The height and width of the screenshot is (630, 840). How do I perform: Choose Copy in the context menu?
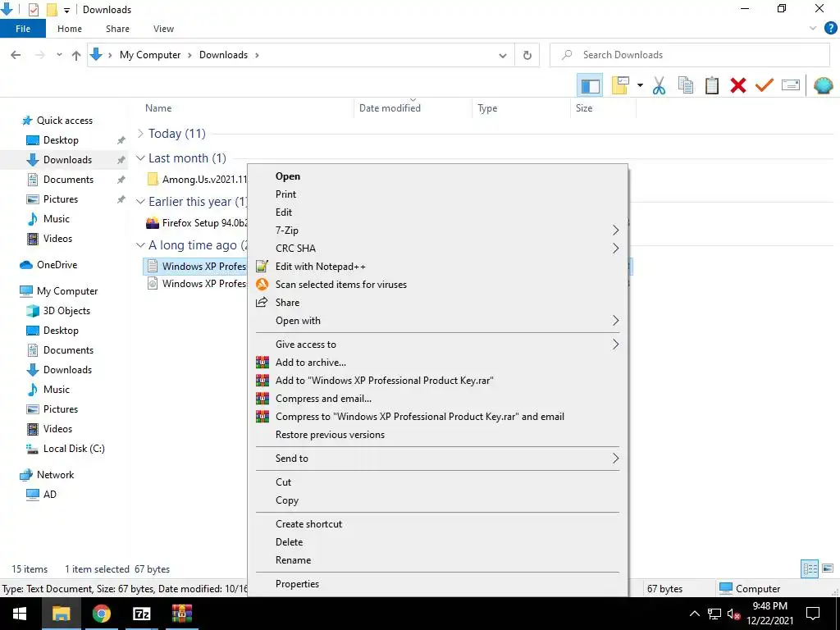437,500
